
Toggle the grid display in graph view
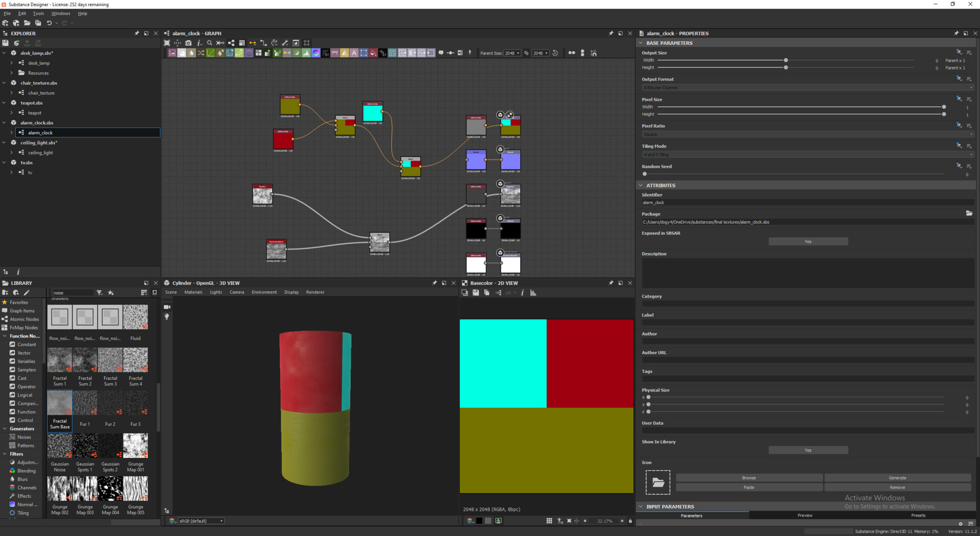point(307,43)
